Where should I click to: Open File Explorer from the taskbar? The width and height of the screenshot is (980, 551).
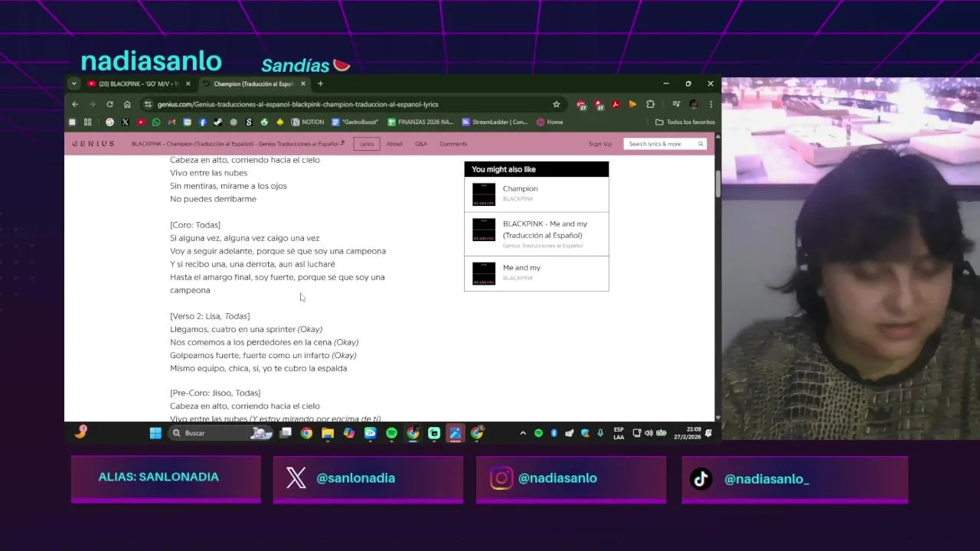(328, 433)
